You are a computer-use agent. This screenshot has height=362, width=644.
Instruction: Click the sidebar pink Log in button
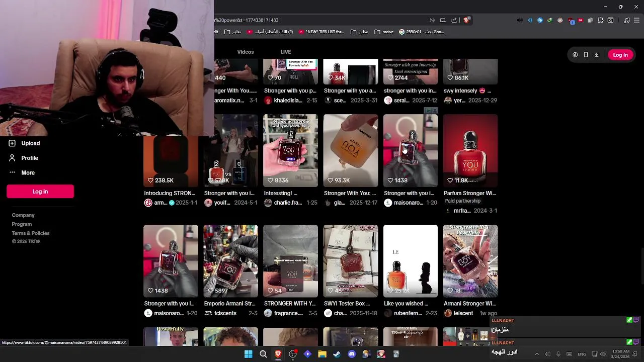pos(40,192)
